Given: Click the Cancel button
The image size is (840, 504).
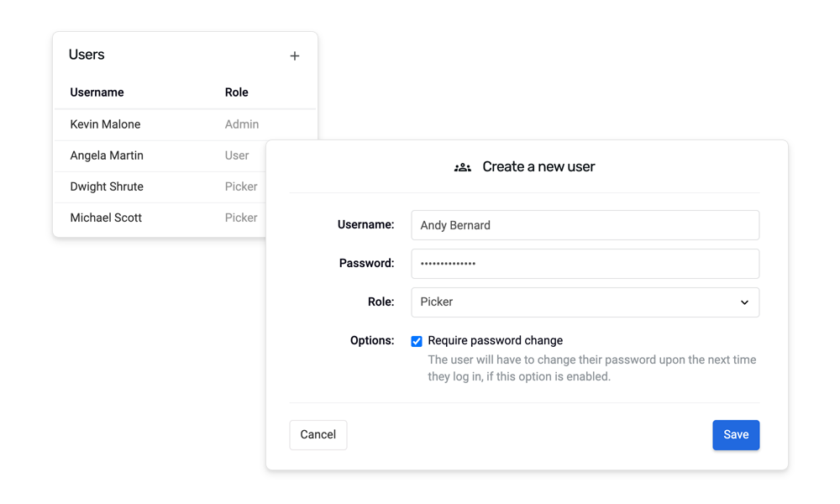Looking at the screenshot, I should click(318, 435).
